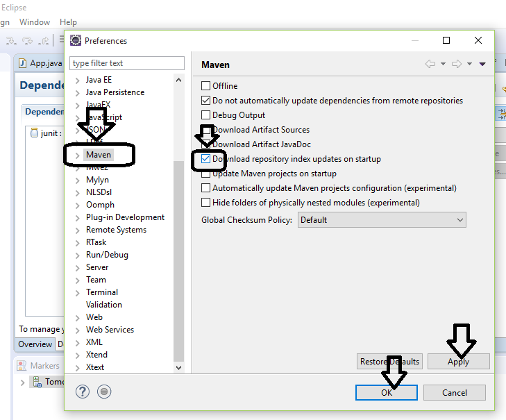506x420 pixels.
Task: Expand the Maven preferences node
Action: [x=78, y=156]
